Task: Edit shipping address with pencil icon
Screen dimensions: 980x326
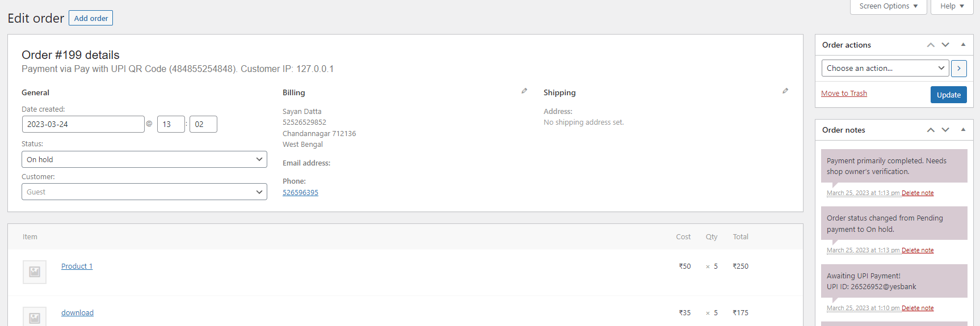Action: click(785, 91)
